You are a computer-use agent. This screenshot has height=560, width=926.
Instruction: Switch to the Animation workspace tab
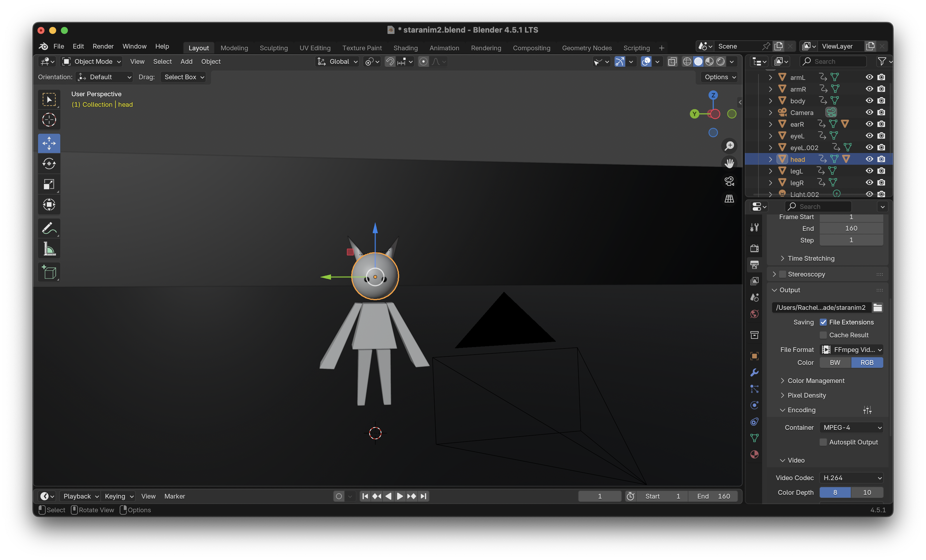(444, 48)
